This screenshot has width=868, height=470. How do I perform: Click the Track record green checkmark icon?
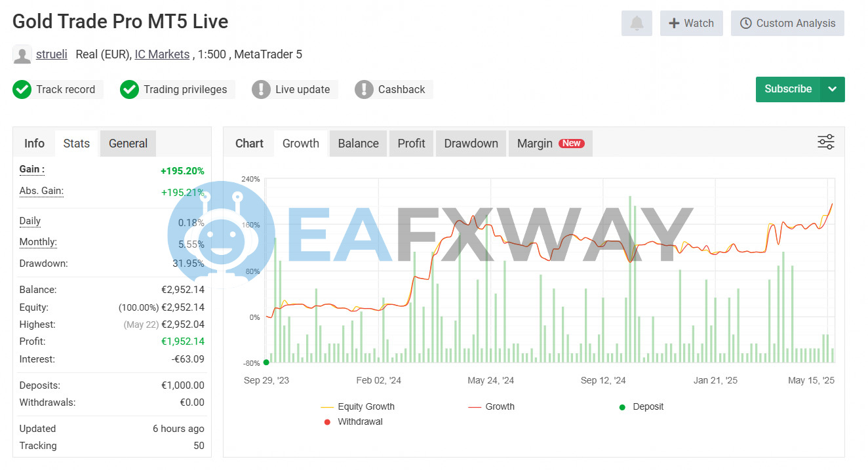[22, 90]
